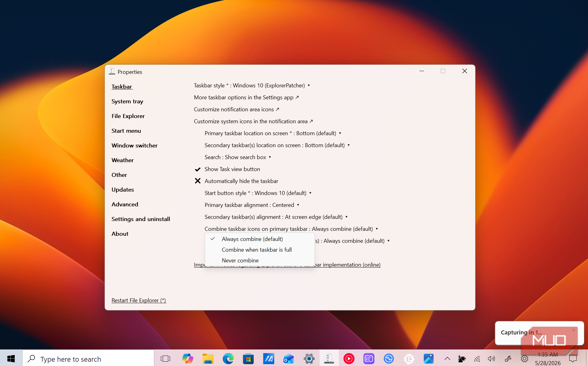Open Customize notification area icons link
Image resolution: width=588 pixels, height=366 pixels.
[237, 109]
